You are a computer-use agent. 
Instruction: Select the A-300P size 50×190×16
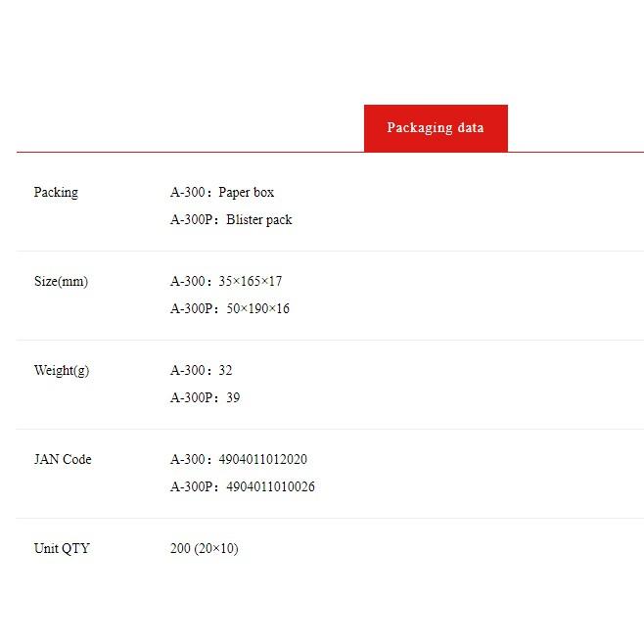[x=258, y=308]
